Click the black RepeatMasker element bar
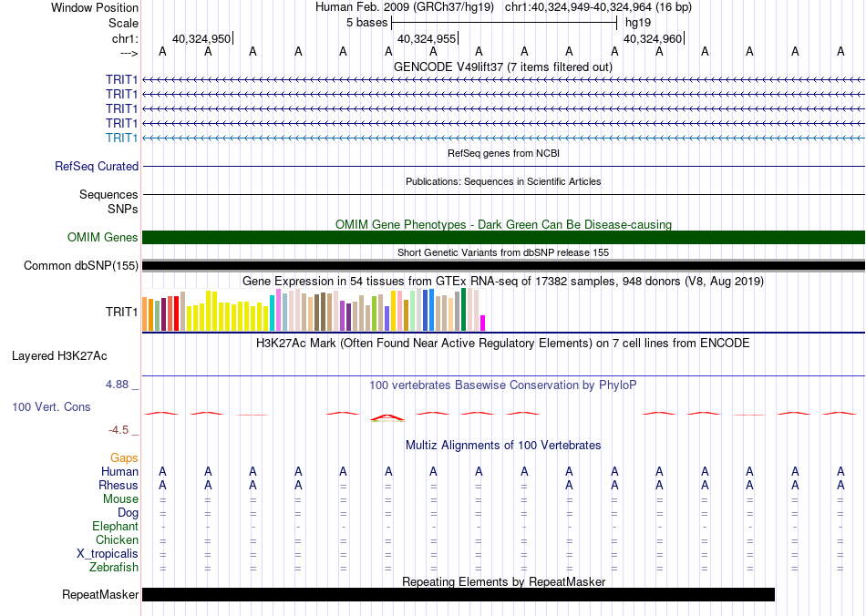Screen dimensions: 866x616 458,595
